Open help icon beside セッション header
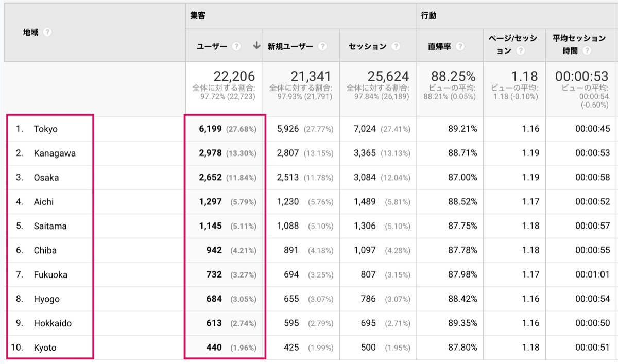 [396, 46]
